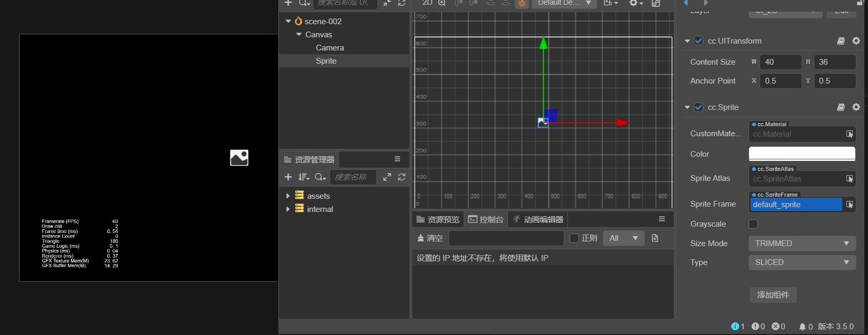868x335 pixels.
Task: Pick a CustomMaterial asset with picker icon
Action: point(850,134)
